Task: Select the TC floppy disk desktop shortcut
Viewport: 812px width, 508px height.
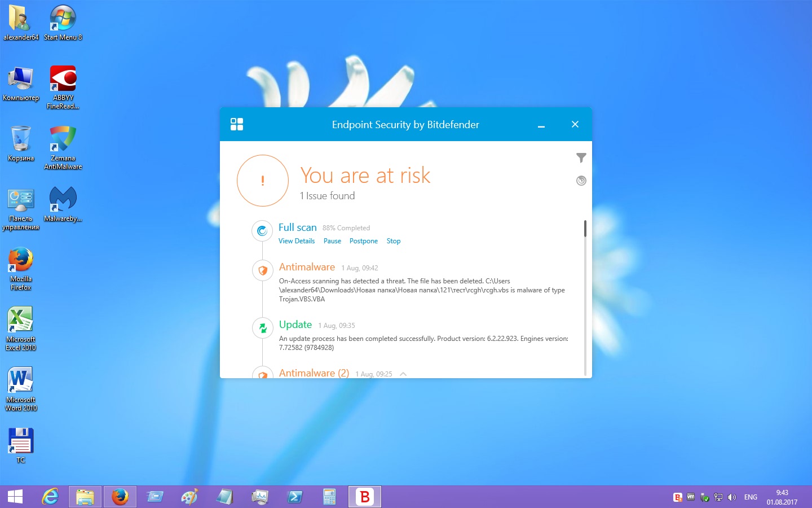Action: click(x=21, y=446)
